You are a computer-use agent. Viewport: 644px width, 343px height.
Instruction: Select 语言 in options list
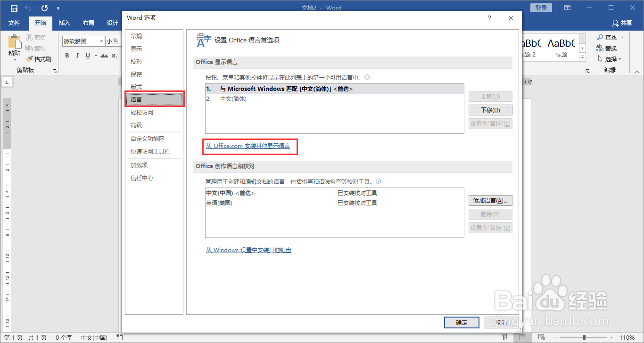(154, 100)
